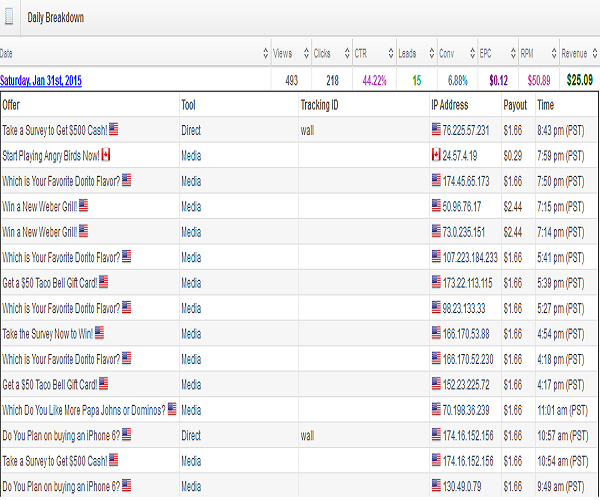
Task: Click the 5:27 pm (PST) time
Action: [561, 309]
